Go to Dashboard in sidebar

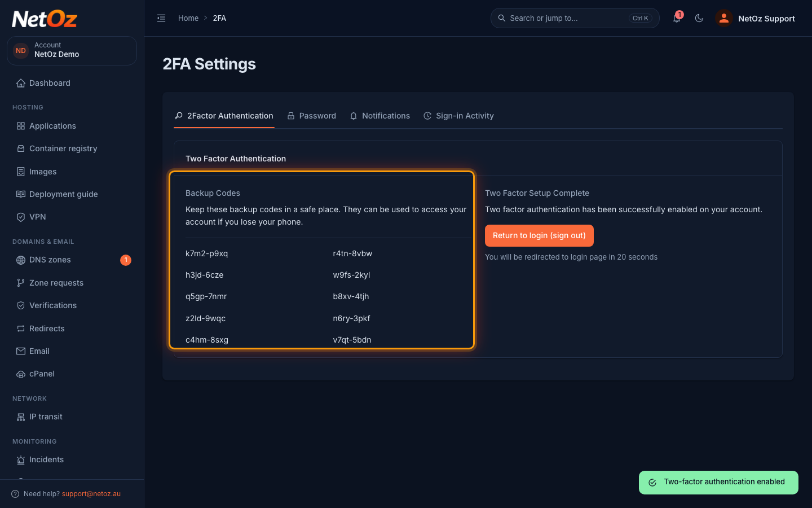tap(72, 83)
